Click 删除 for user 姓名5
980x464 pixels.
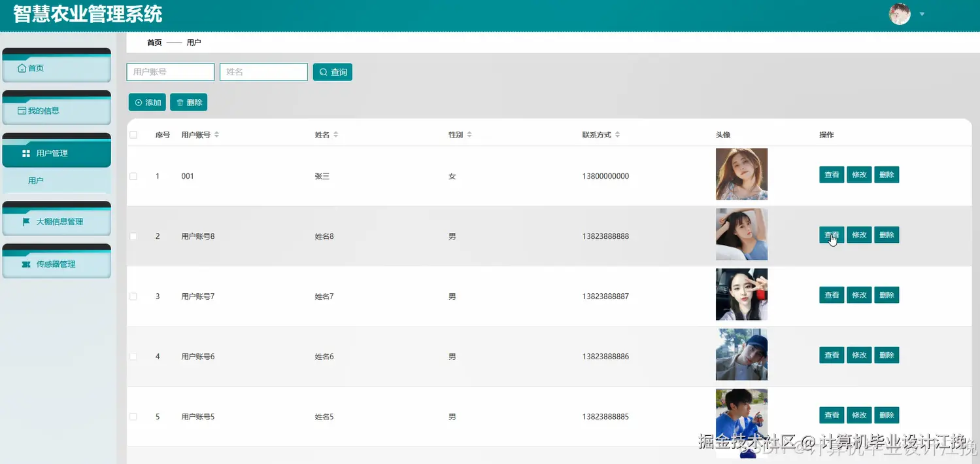click(887, 416)
